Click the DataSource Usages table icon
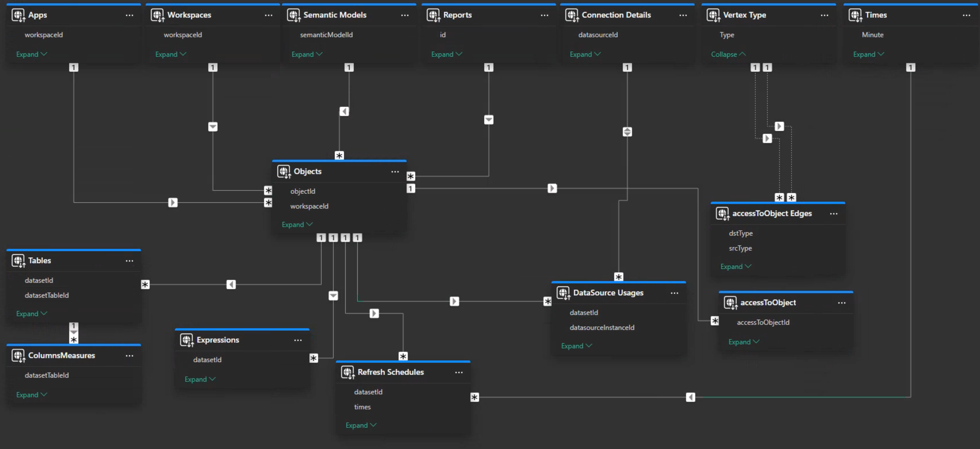980x449 pixels. (563, 293)
